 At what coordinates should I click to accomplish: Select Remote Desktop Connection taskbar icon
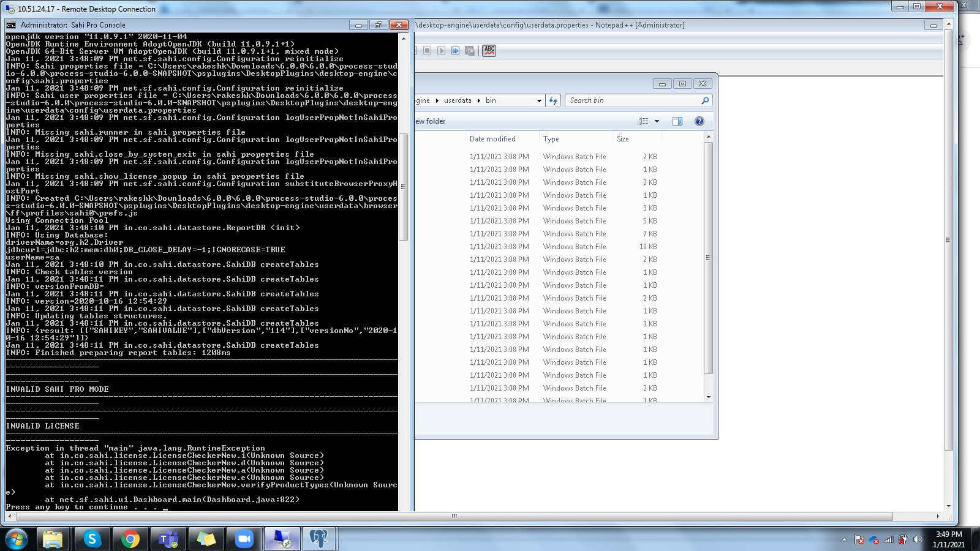(282, 539)
